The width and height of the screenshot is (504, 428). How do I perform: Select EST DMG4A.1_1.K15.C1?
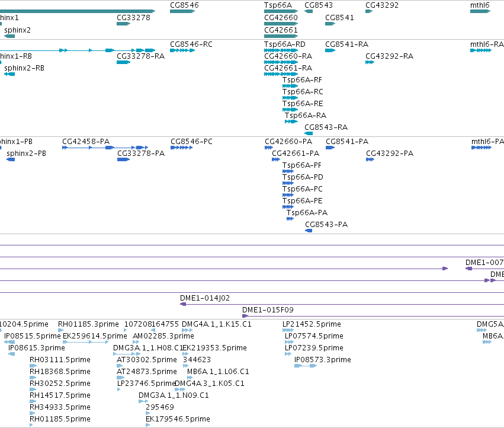pos(187,330)
